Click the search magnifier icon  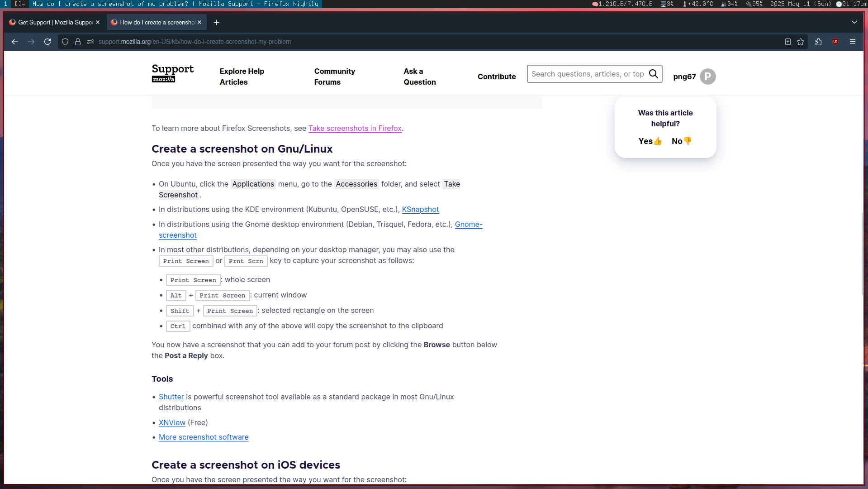[x=654, y=74]
